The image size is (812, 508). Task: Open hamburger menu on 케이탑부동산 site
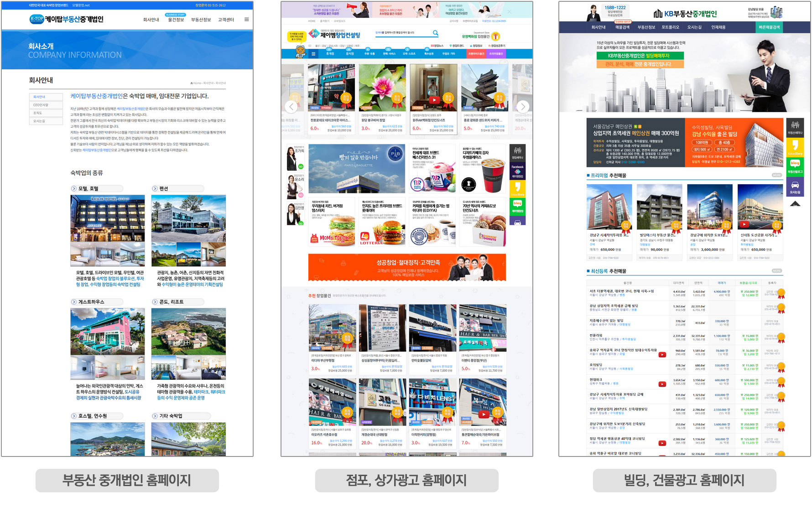(x=246, y=20)
